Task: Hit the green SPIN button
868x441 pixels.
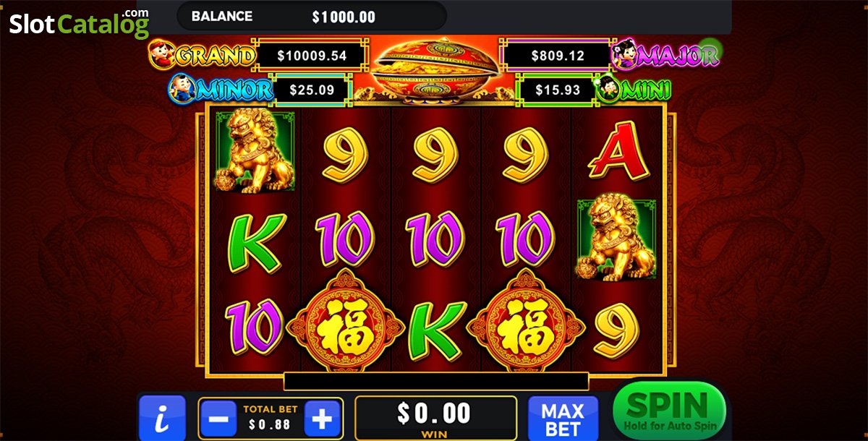Action: [x=670, y=411]
